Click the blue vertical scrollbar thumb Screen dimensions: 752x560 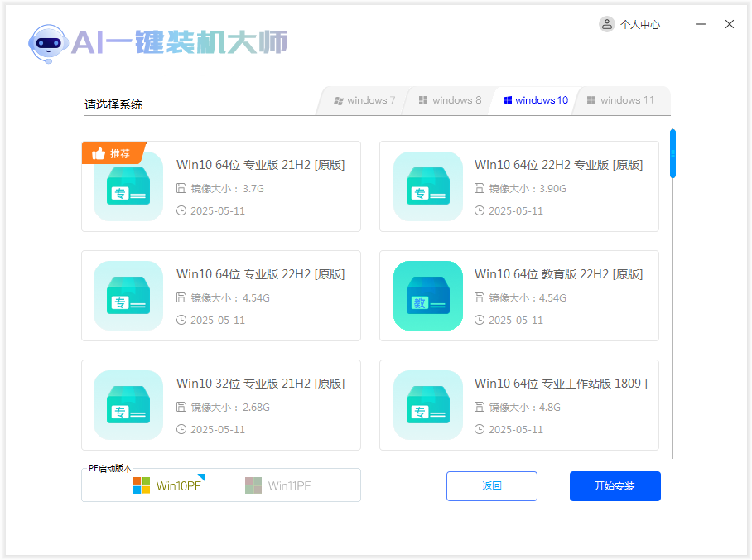tap(672, 153)
